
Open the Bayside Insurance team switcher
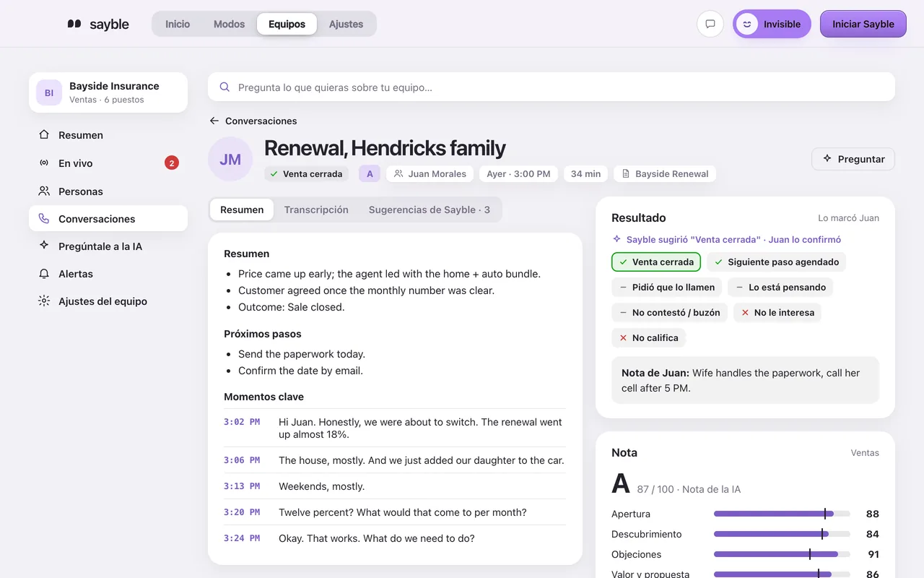coord(108,92)
